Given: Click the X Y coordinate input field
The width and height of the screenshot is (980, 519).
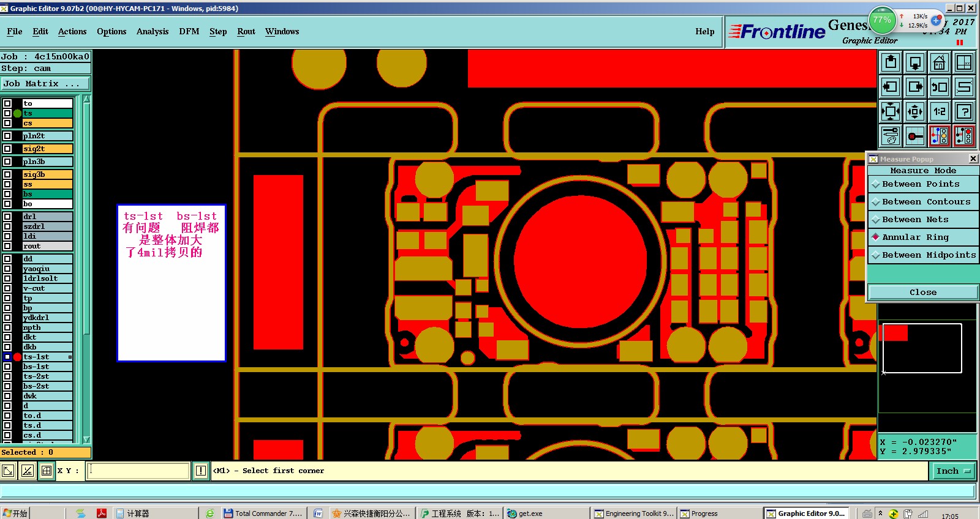Looking at the screenshot, I should [x=138, y=471].
